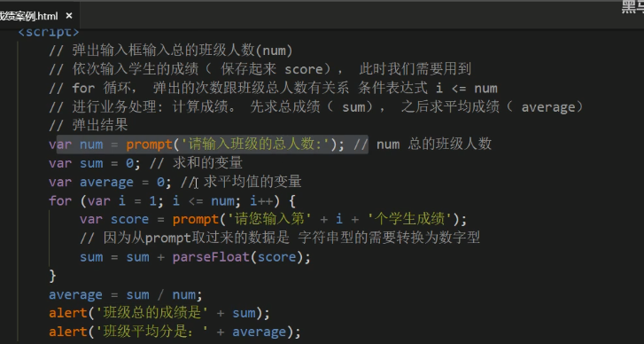The height and width of the screenshot is (344, 644).
Task: Click the for loop header line
Action: click(172, 201)
